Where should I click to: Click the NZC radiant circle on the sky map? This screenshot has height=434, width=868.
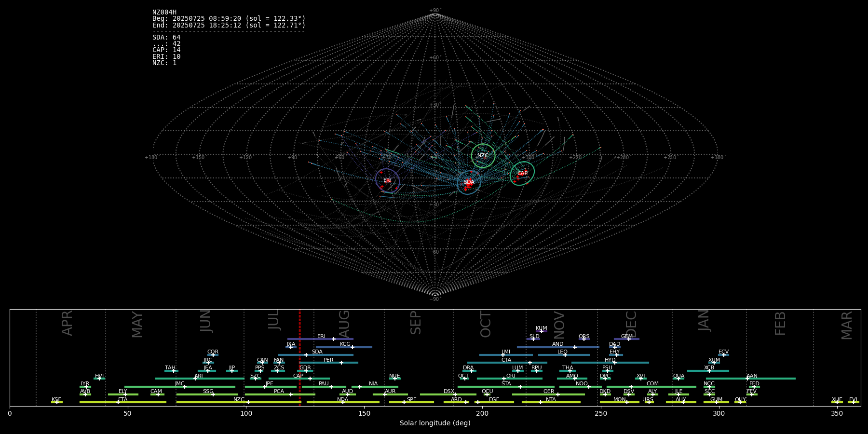[483, 156]
